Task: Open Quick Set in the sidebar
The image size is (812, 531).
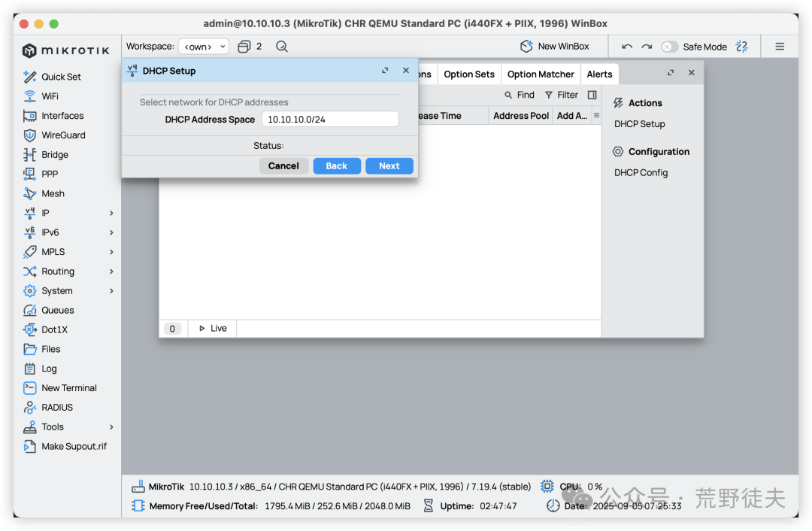Action: click(x=61, y=77)
